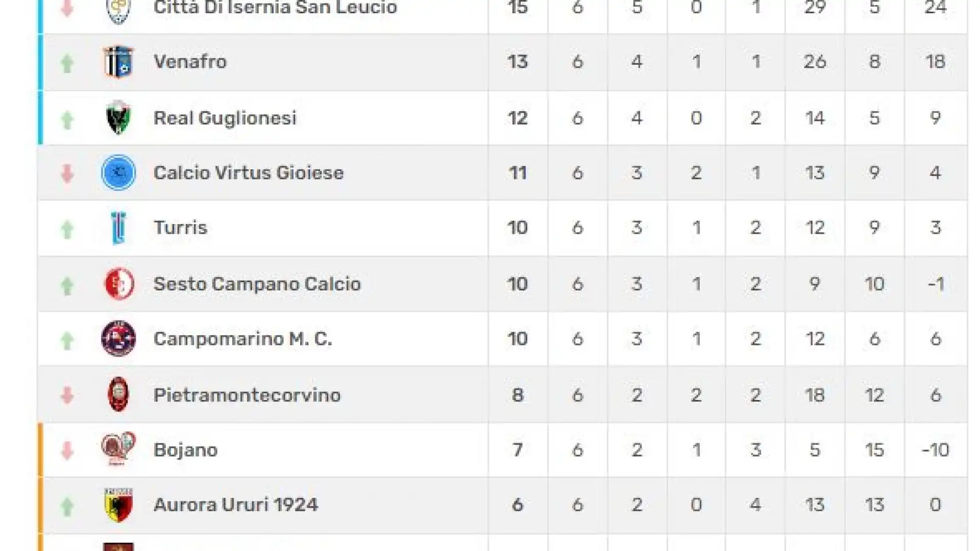Click the Aurora Ururi 1924 shield crest
Screen dimensions: 980x551
(118, 505)
